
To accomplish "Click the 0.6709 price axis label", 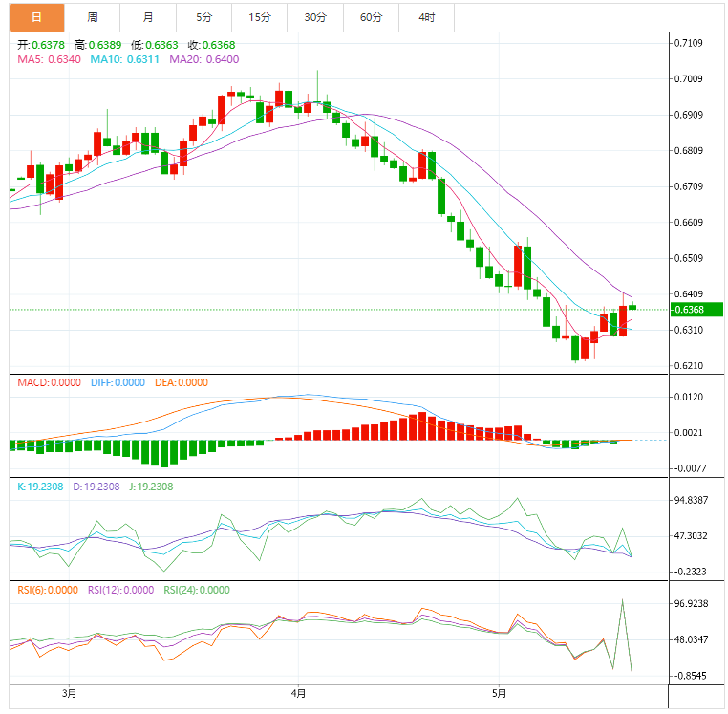I will [x=689, y=186].
